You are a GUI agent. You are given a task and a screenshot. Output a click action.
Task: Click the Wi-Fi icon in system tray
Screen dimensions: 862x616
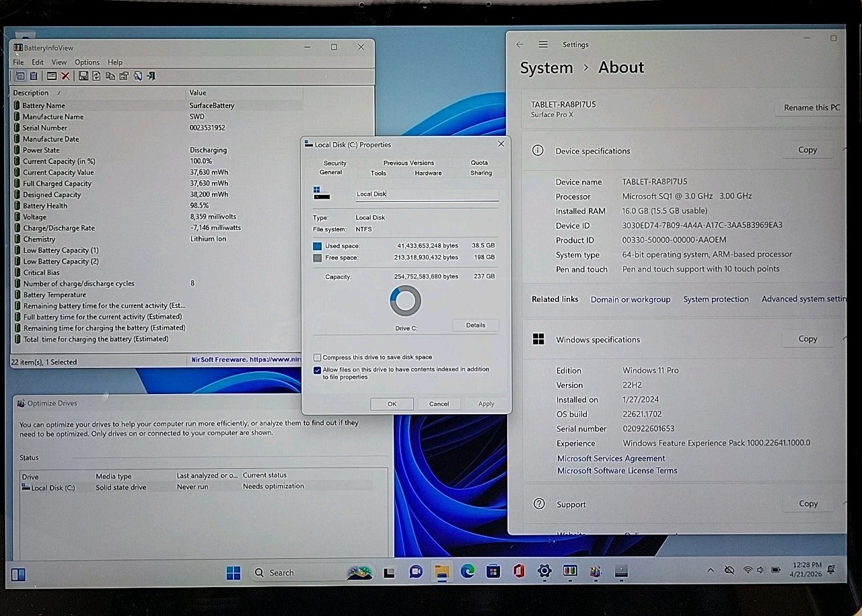pos(748,570)
